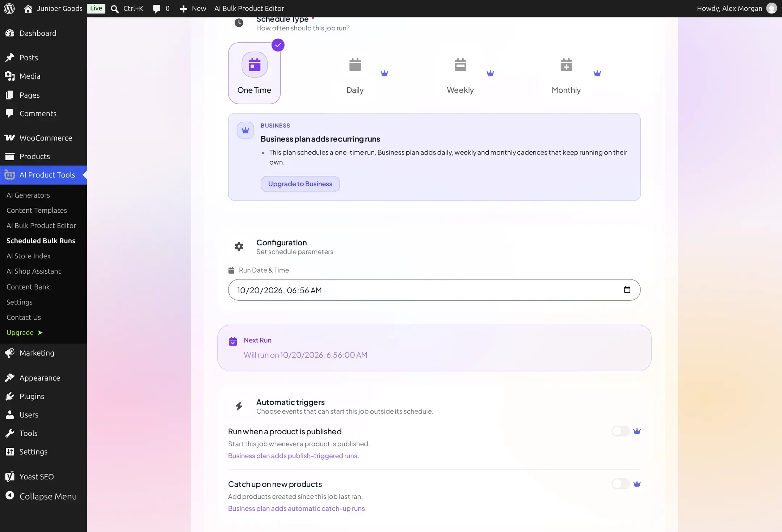The height and width of the screenshot is (532, 782).
Task: Open Business plan adds publish-triggered runs link
Action: [293, 456]
